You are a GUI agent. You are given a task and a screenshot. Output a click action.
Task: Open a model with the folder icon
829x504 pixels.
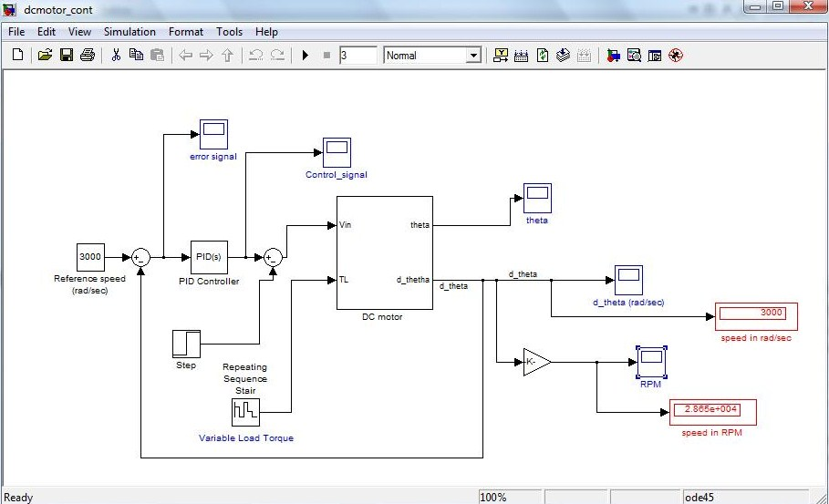[45, 56]
